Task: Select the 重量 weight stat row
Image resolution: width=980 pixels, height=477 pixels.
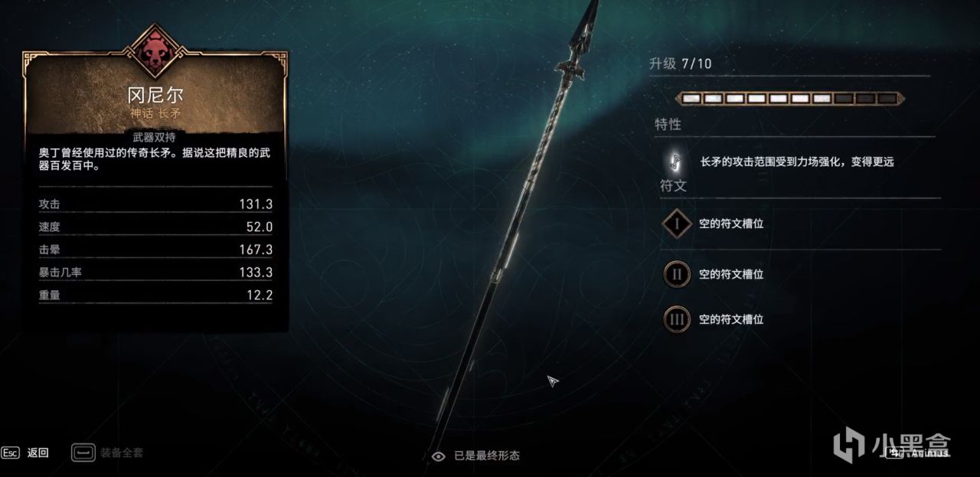Action: [155, 296]
